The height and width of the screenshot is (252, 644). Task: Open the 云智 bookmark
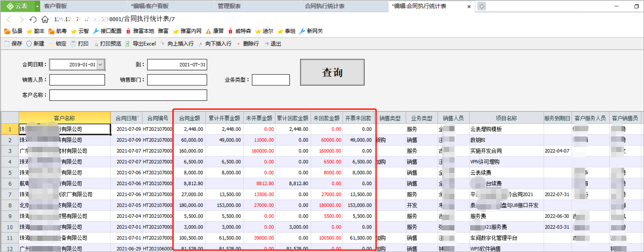click(x=80, y=31)
